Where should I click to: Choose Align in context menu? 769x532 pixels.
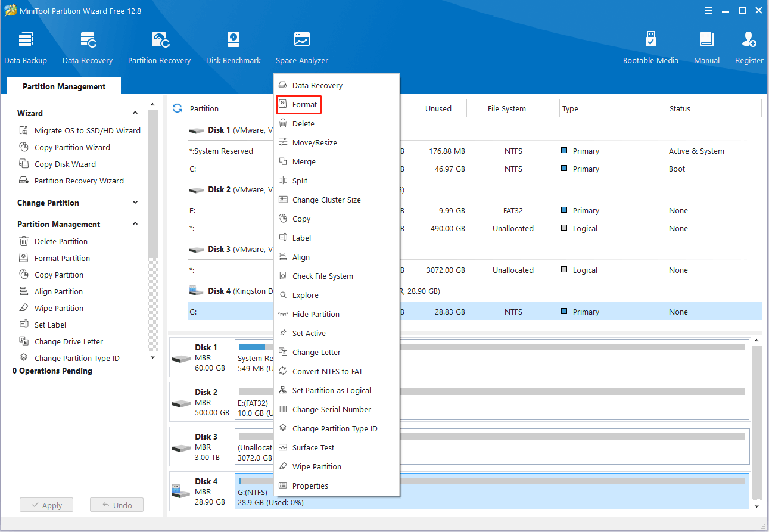coord(336,257)
